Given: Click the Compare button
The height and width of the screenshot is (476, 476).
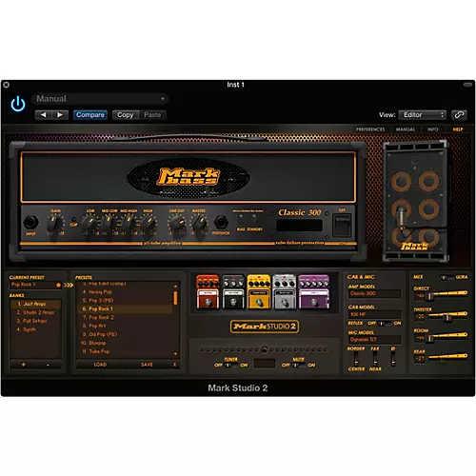Looking at the screenshot, I should tap(90, 115).
